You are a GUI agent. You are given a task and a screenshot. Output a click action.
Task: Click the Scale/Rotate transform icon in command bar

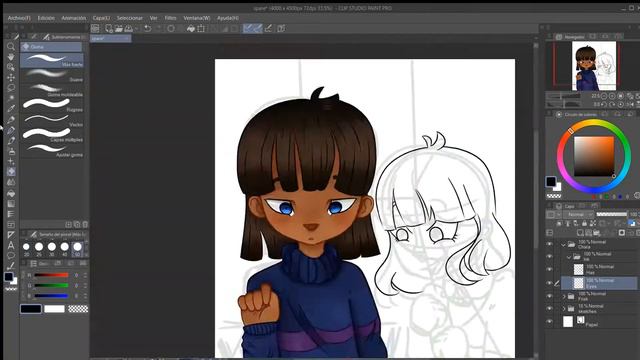[x=201, y=29]
